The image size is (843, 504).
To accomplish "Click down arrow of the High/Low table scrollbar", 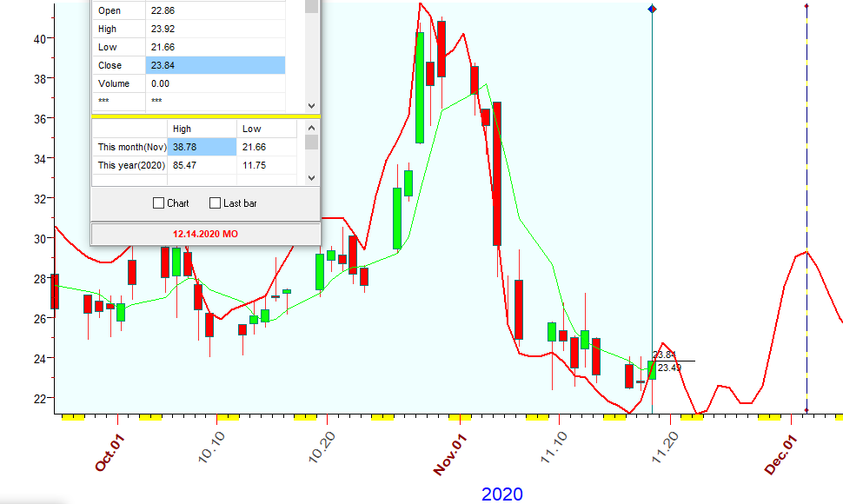I will (x=311, y=177).
